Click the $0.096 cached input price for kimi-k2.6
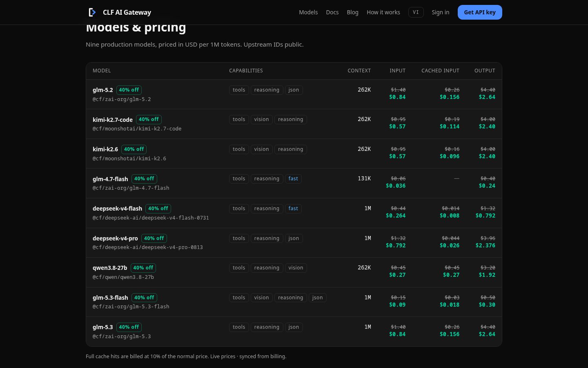The width and height of the screenshot is (588, 368). coord(450,156)
